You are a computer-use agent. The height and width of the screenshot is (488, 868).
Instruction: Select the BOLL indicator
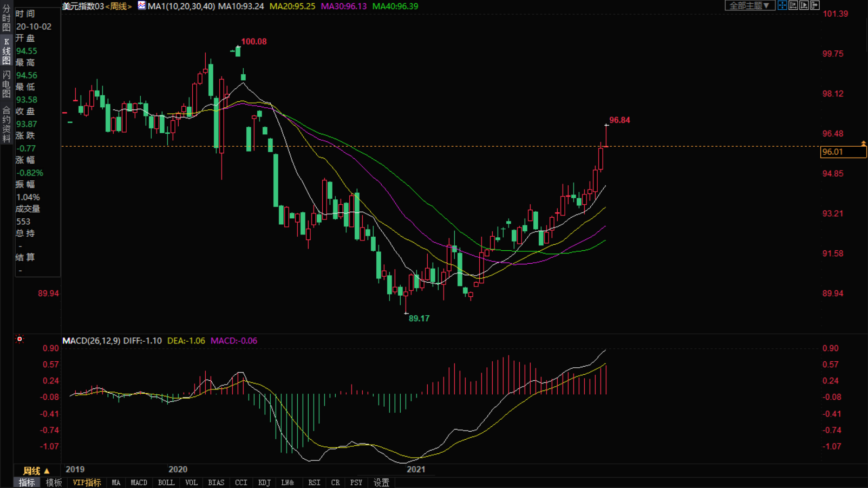[x=166, y=483]
